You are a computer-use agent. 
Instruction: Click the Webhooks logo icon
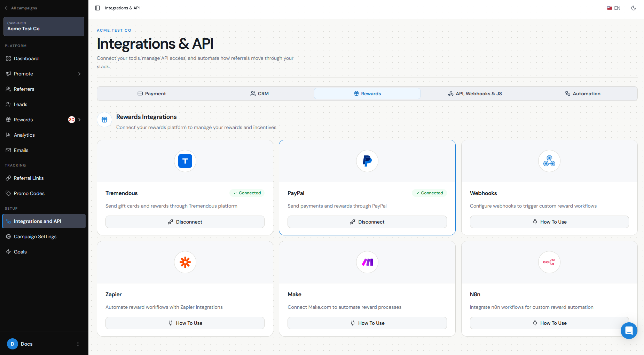click(549, 161)
